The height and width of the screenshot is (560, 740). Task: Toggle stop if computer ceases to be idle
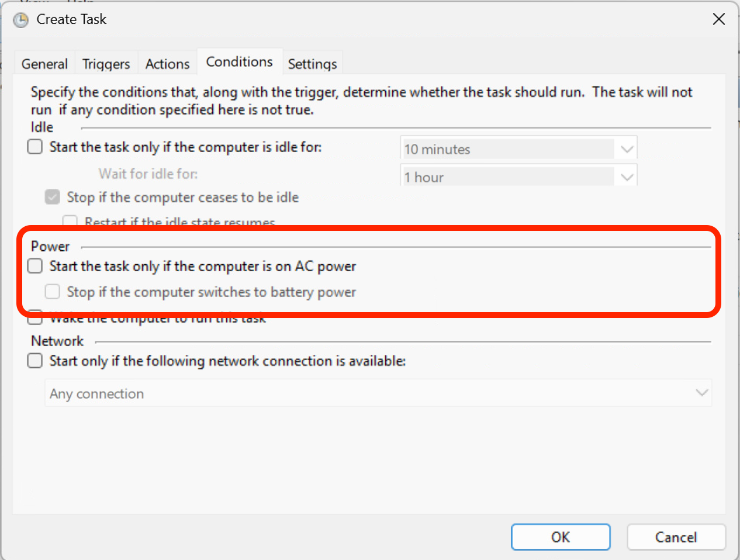point(53,197)
